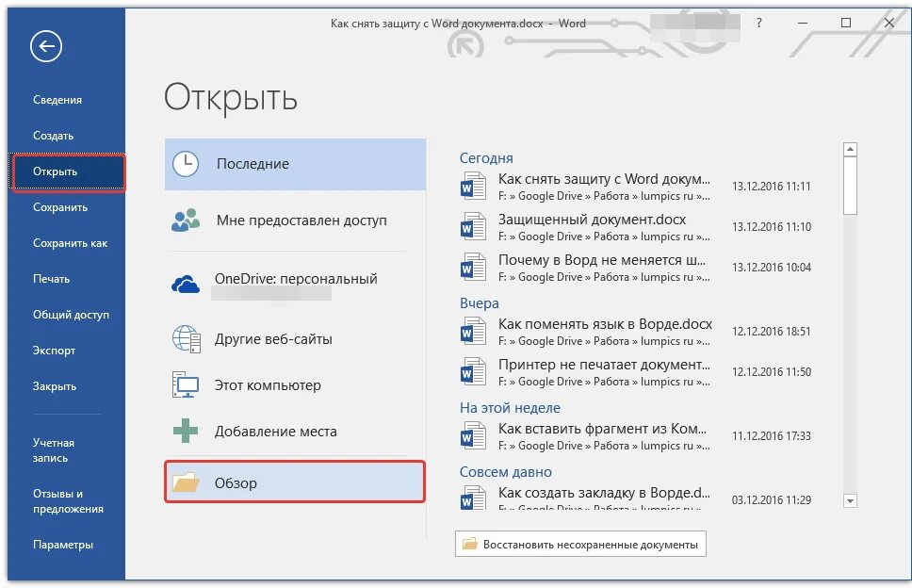The width and height of the screenshot is (912, 588).
Task: Select Другие веб-сайты location
Action: (296, 338)
